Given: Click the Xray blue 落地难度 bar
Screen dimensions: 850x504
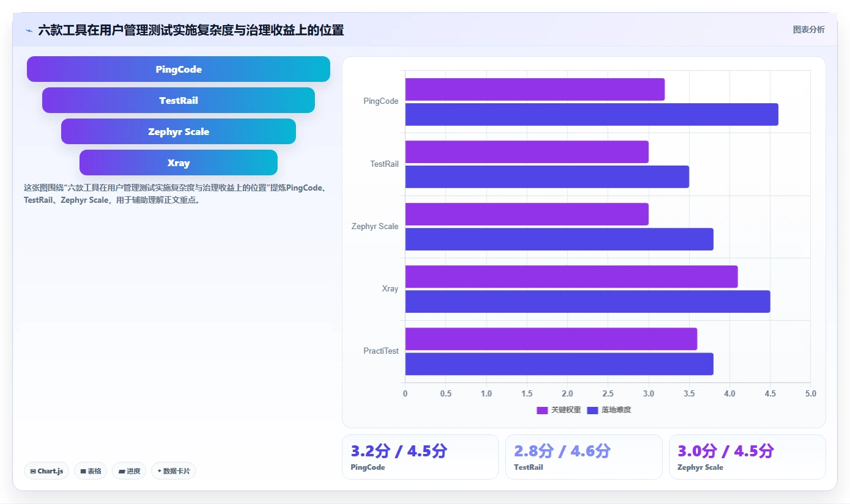Looking at the screenshot, I should click(588, 301).
